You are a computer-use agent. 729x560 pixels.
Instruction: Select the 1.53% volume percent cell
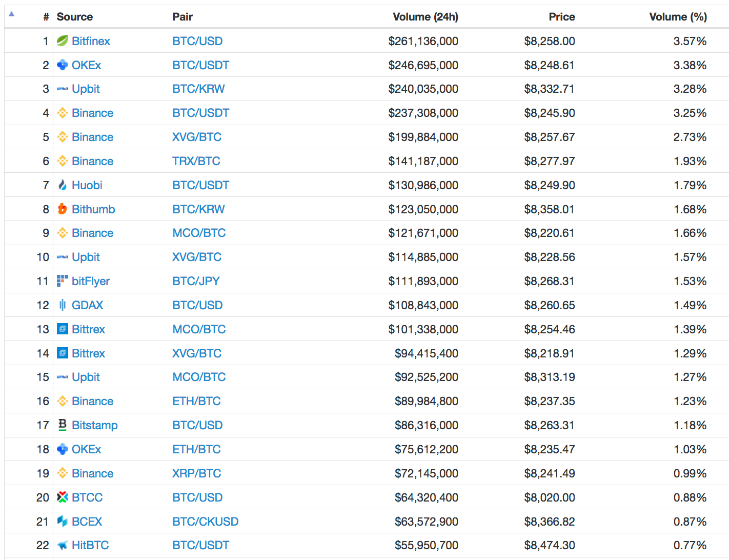(x=690, y=281)
